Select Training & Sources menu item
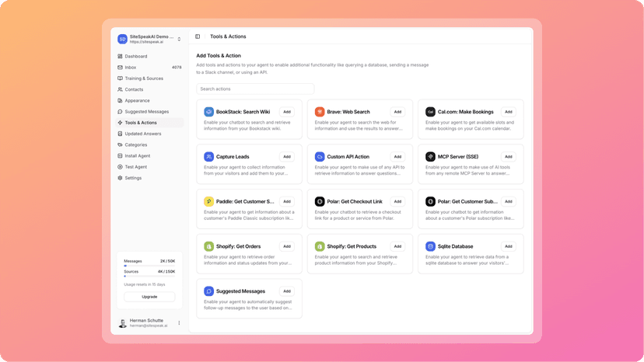This screenshot has width=644, height=362. (x=149, y=78)
